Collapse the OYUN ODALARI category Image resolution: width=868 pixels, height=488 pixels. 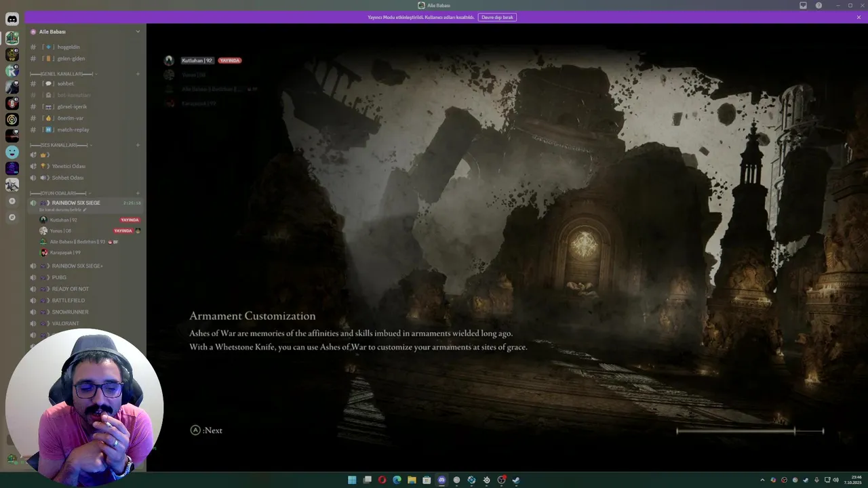(x=61, y=193)
